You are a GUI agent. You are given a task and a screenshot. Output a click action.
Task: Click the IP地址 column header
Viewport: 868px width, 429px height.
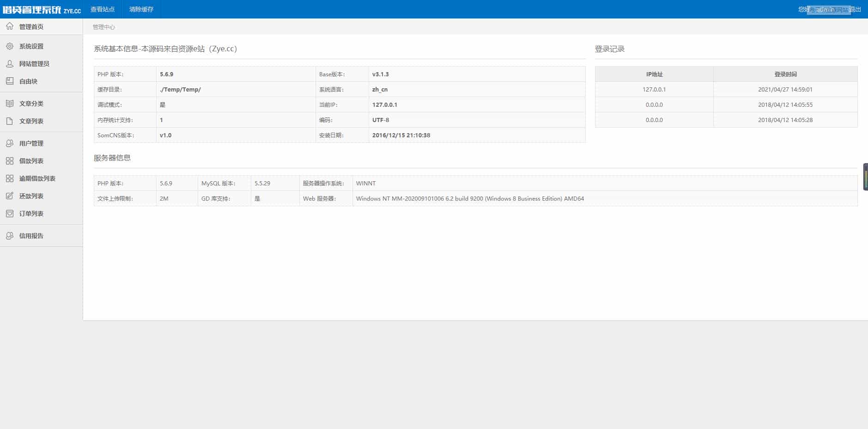pos(654,74)
